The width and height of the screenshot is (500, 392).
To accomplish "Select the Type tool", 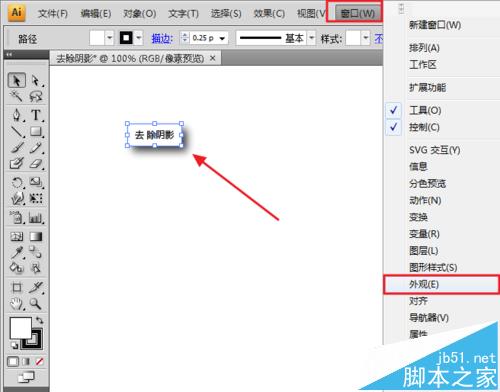I will tap(35, 115).
